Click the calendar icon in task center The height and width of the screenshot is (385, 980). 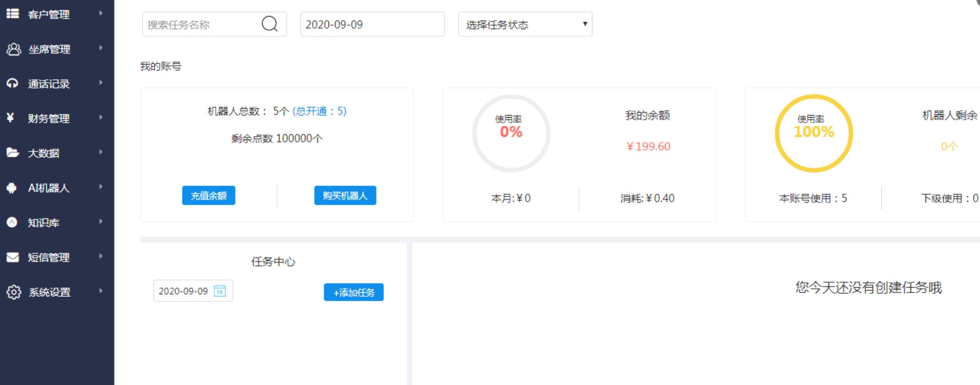220,291
